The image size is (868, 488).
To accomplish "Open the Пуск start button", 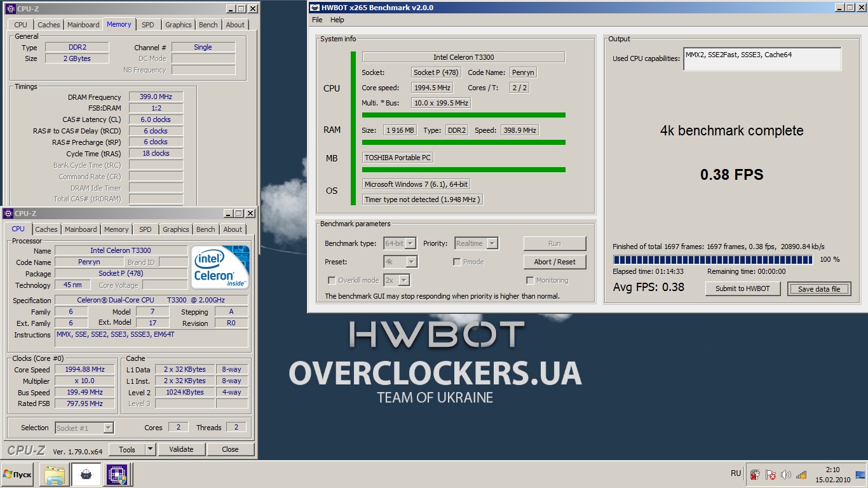I will pyautogui.click(x=17, y=475).
